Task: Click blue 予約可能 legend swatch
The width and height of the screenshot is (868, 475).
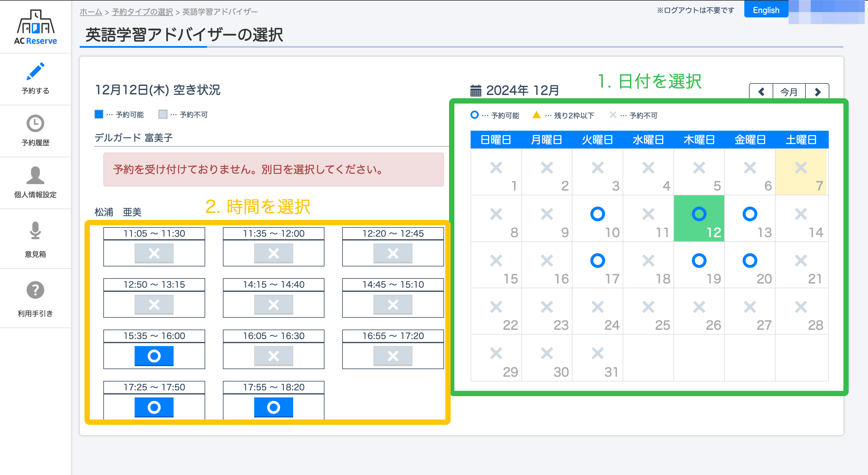Action: [x=99, y=114]
